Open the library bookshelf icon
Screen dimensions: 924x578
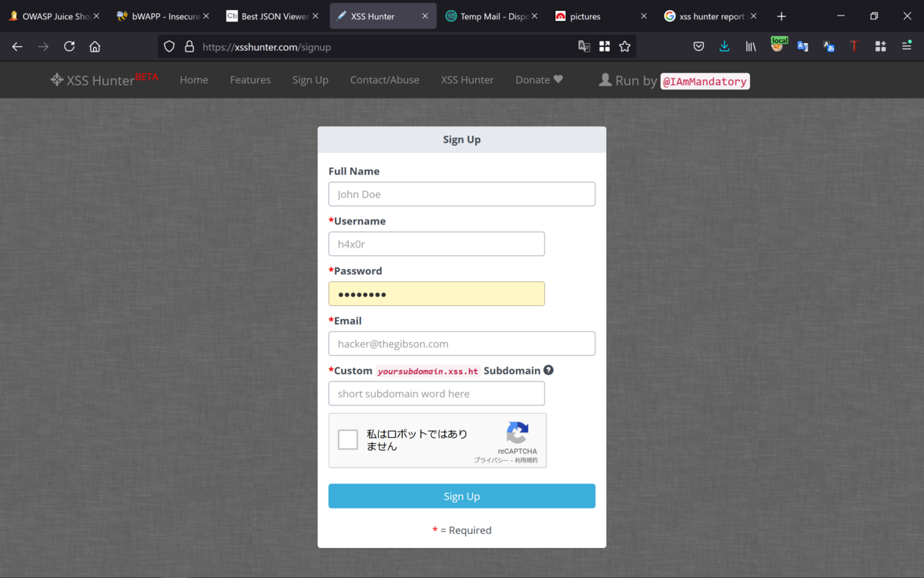pyautogui.click(x=751, y=46)
